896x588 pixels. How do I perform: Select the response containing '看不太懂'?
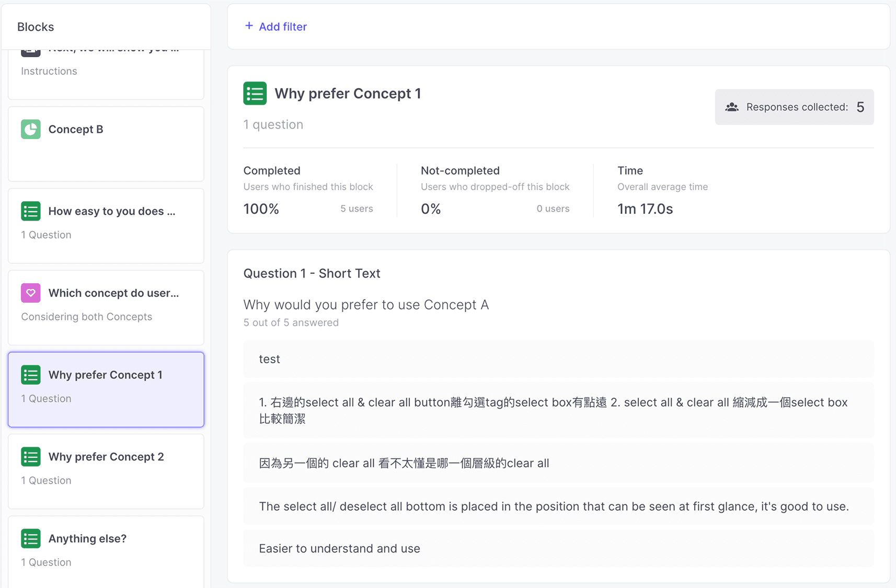pyautogui.click(x=558, y=463)
